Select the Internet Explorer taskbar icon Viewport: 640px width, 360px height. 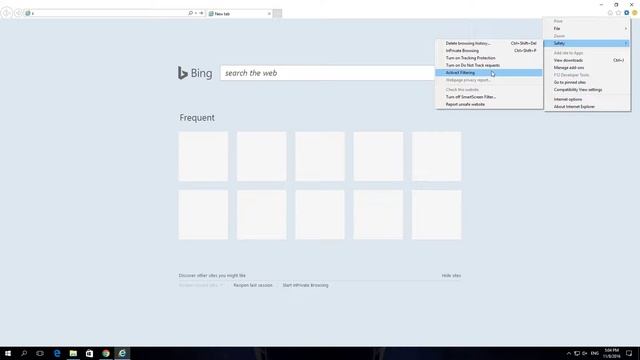tap(122, 353)
